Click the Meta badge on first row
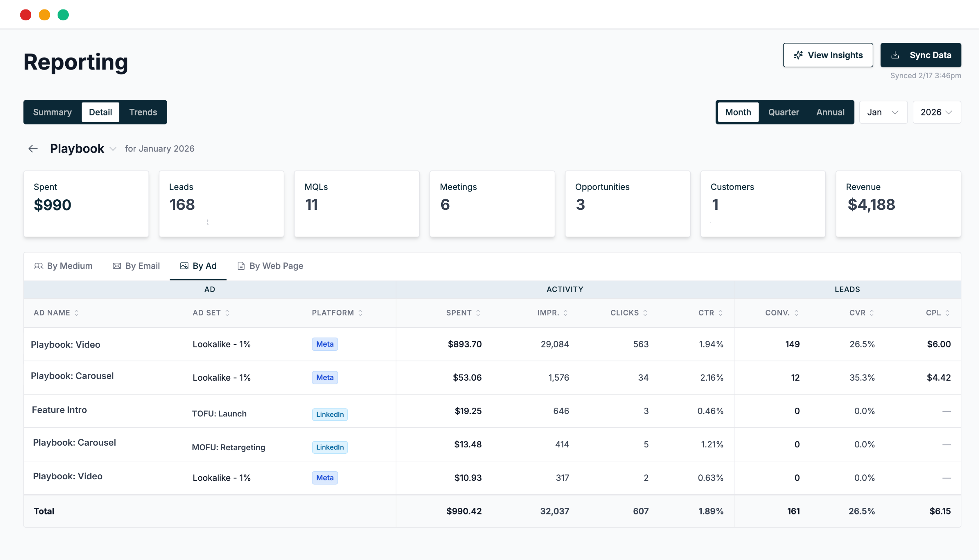The image size is (979, 560). click(x=325, y=344)
